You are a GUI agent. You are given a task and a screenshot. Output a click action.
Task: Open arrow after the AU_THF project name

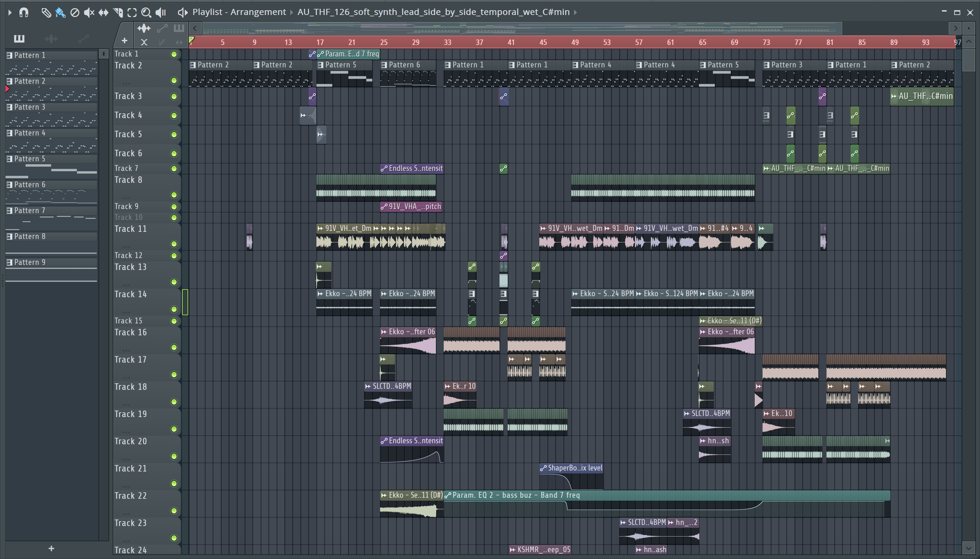point(575,12)
